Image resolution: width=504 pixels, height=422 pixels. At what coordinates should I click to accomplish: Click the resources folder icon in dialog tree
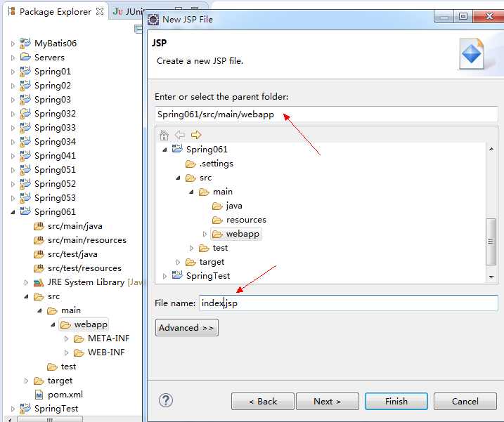point(217,220)
